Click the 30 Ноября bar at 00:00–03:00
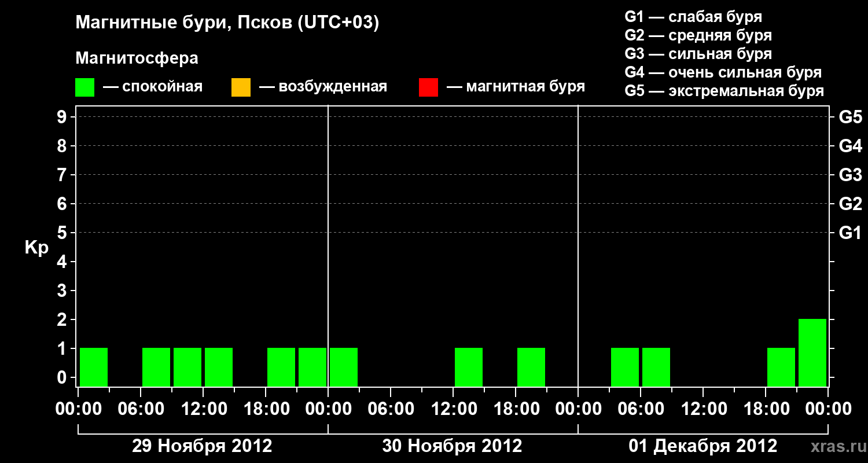 (x=344, y=367)
